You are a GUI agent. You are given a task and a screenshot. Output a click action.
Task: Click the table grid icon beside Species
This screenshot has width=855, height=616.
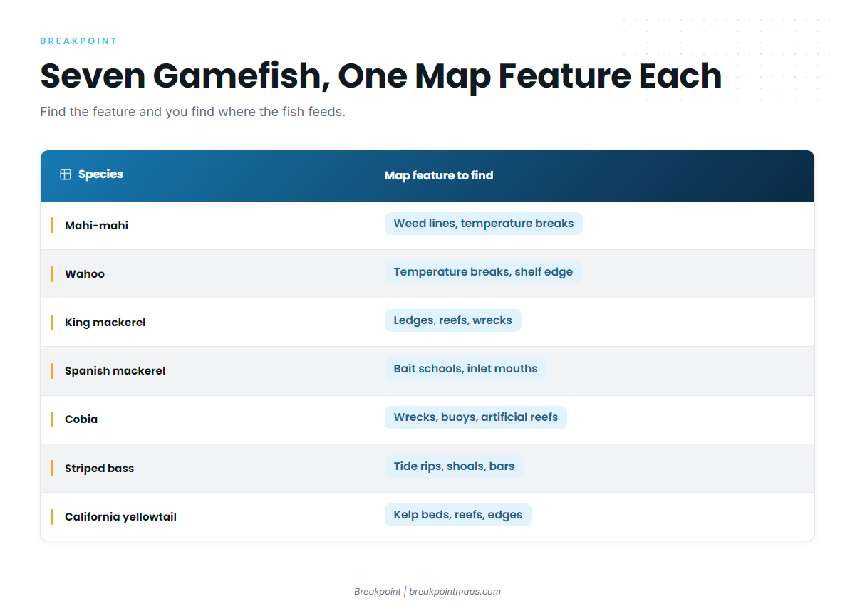point(66,174)
